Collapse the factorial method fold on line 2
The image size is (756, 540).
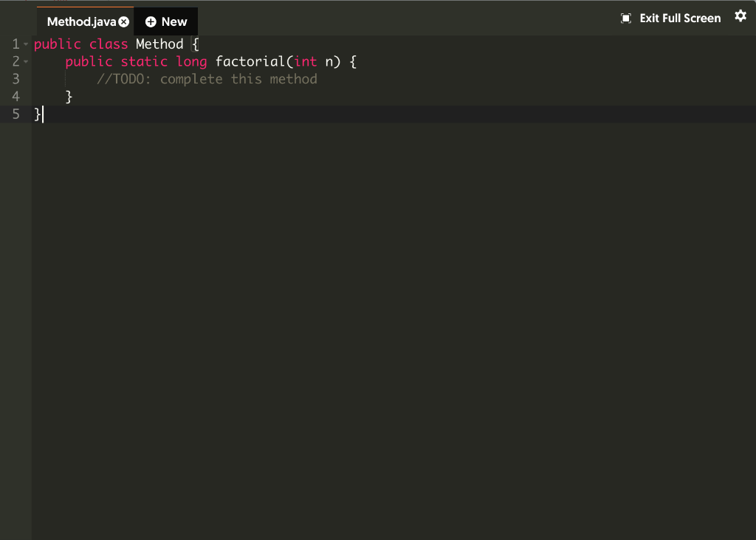26,61
